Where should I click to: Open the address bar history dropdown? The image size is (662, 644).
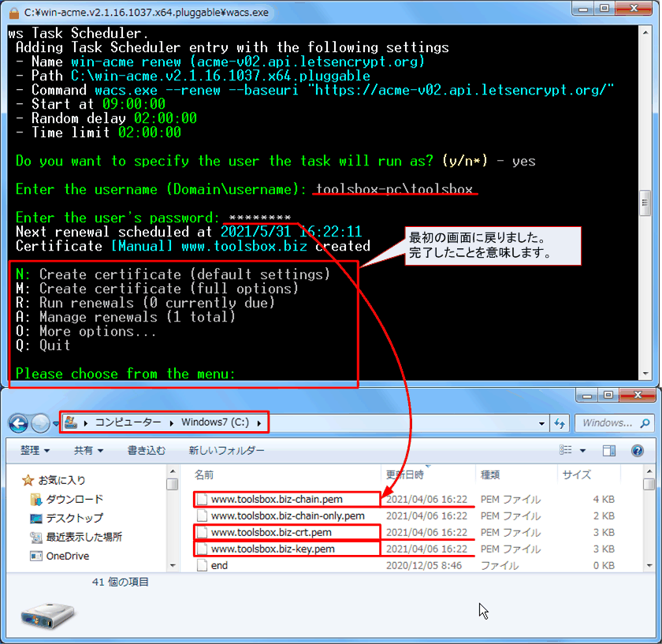(541, 423)
